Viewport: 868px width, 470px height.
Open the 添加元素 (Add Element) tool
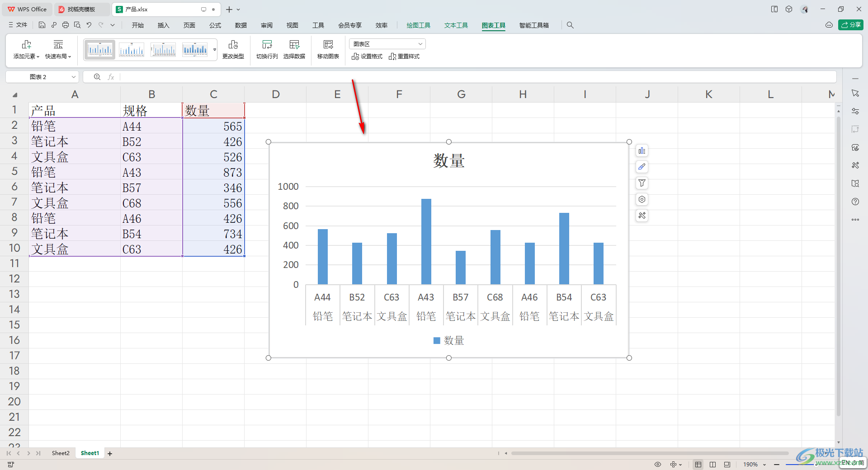[x=26, y=49]
